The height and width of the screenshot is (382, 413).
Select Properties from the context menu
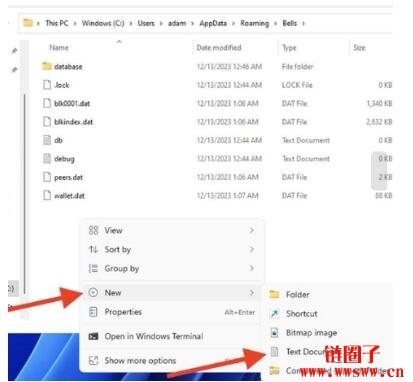coord(171,312)
